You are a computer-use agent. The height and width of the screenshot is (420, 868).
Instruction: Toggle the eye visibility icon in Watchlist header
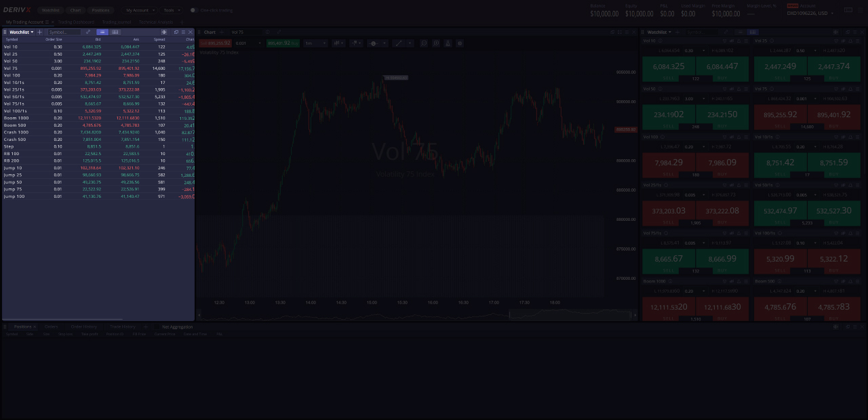coord(164,32)
